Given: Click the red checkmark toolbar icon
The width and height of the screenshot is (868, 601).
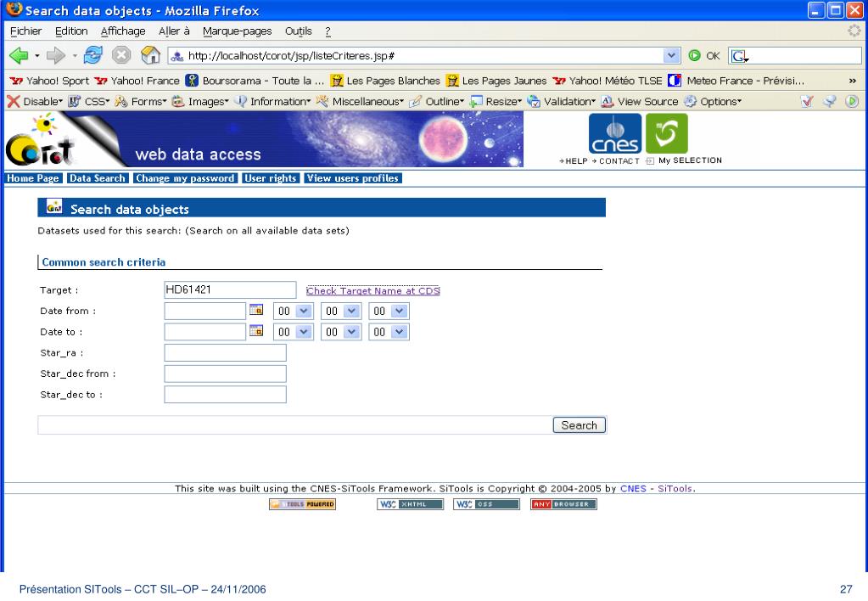Looking at the screenshot, I should 807,101.
